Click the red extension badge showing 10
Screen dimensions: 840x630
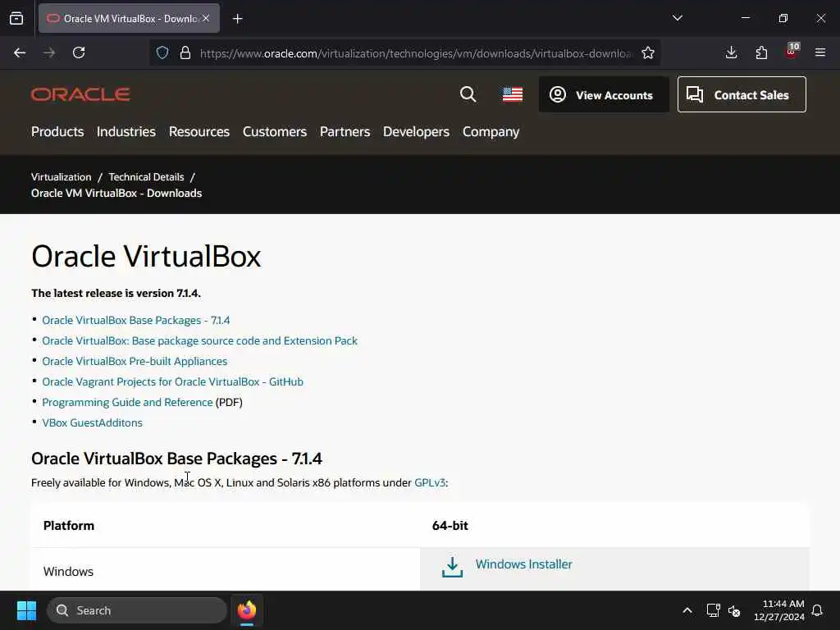point(792,51)
